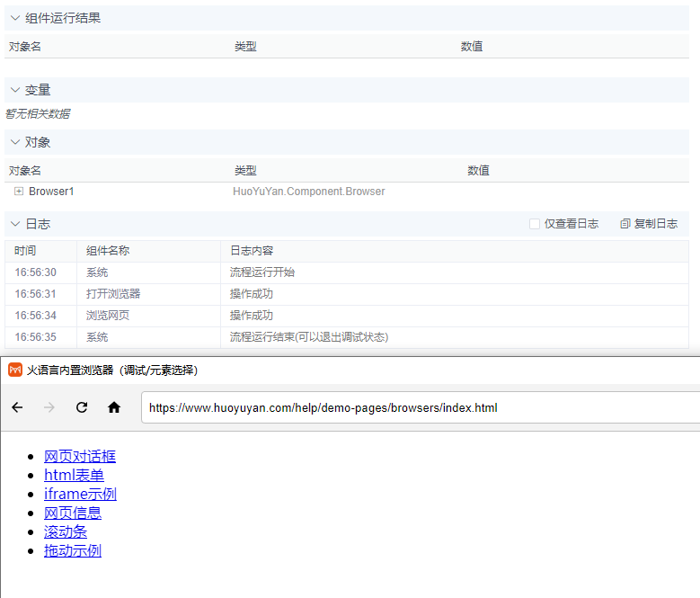Go forward in the built-in browser
This screenshot has height=598, width=700.
pyautogui.click(x=49, y=407)
